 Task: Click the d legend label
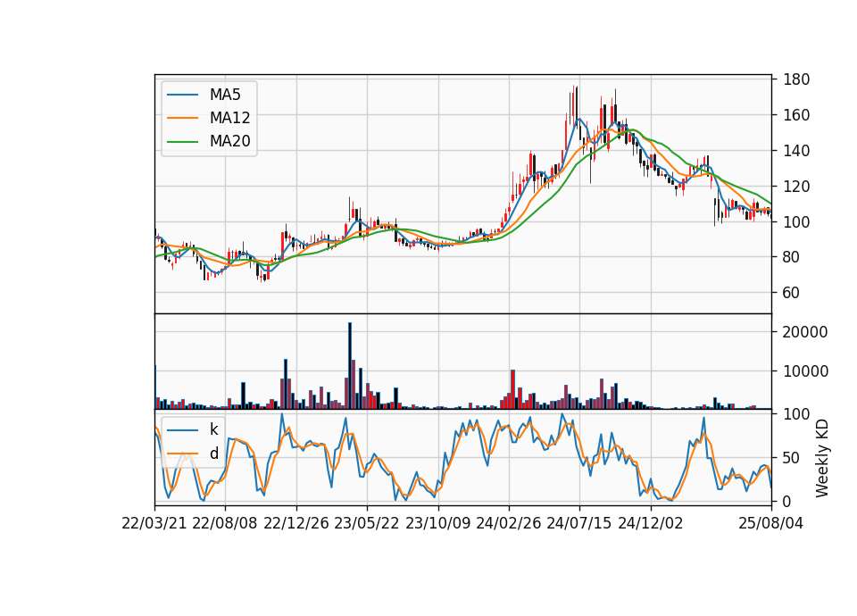[213, 454]
